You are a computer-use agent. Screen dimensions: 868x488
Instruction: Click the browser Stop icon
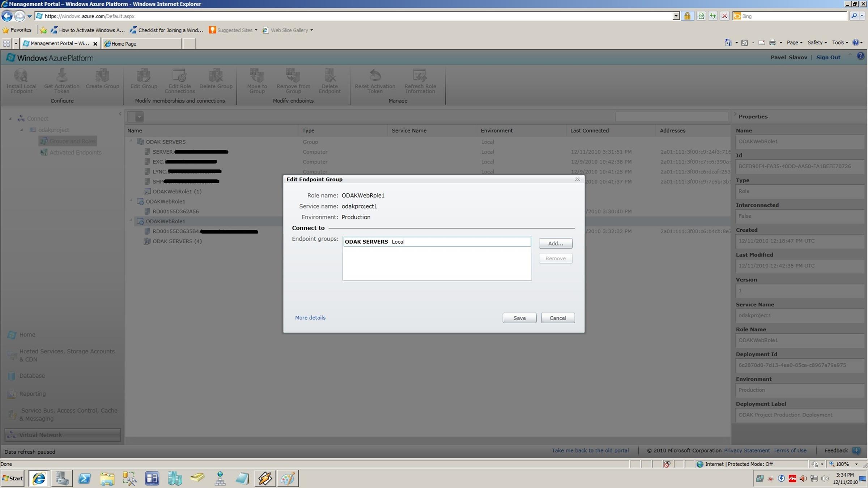[x=724, y=16]
